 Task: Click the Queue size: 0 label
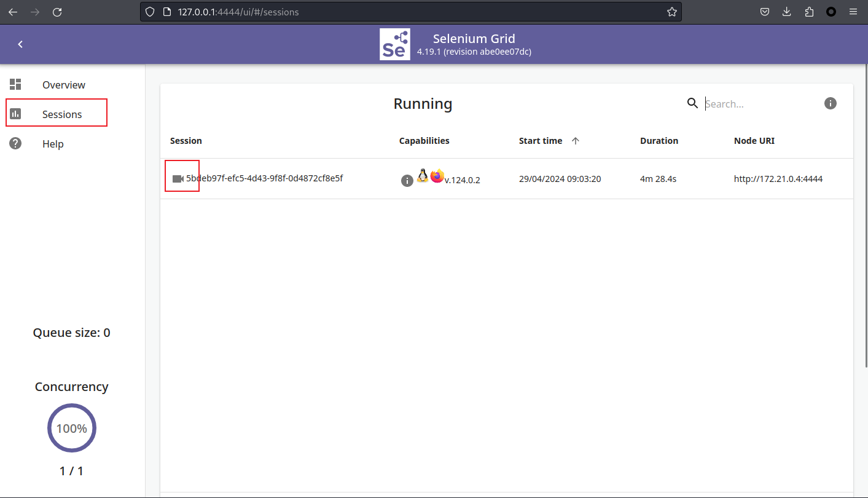pyautogui.click(x=72, y=333)
